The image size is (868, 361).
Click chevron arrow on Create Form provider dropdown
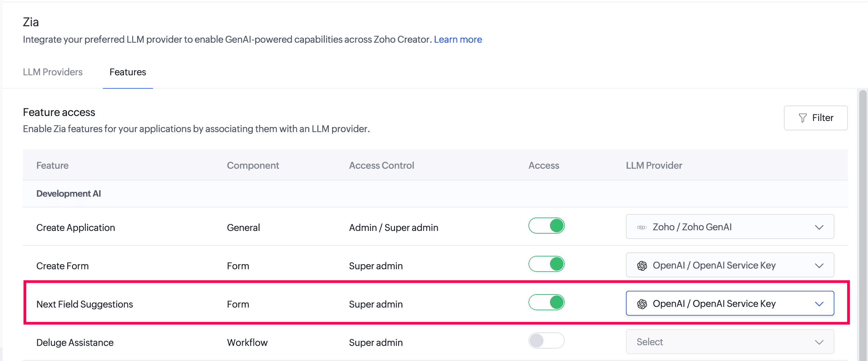[x=819, y=266]
